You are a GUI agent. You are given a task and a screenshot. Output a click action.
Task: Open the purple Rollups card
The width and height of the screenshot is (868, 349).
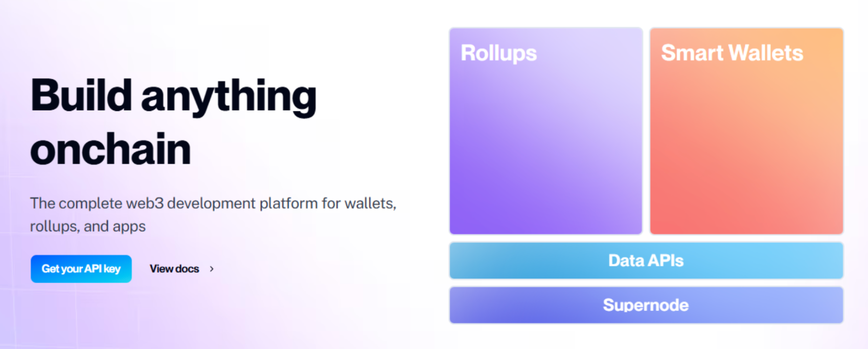coord(546,131)
